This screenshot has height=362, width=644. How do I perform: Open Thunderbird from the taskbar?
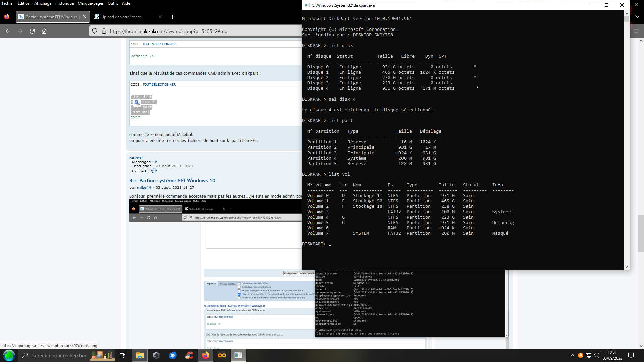pyautogui.click(x=173, y=355)
